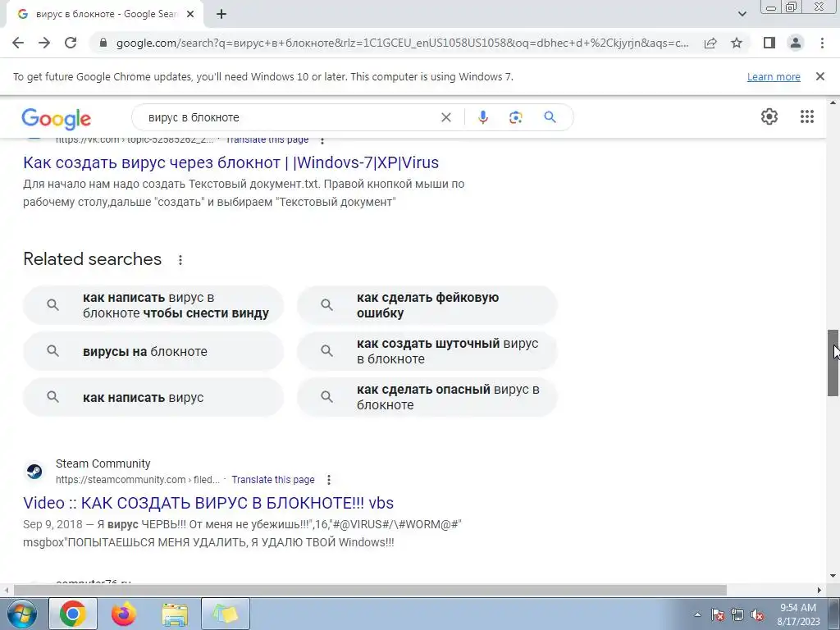
Task: Open the taskbar clock and date
Action: [798, 614]
